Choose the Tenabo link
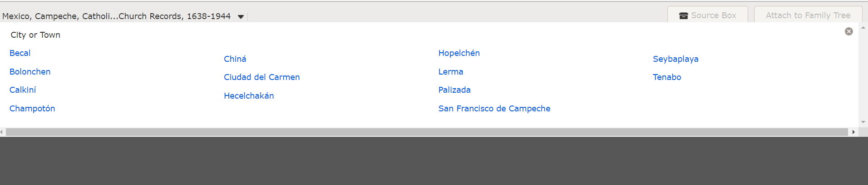This screenshot has height=185, width=868. (x=667, y=77)
